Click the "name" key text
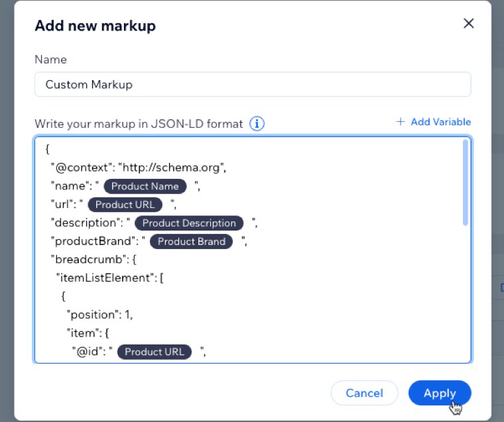504x422 pixels. pyautogui.click(x=69, y=185)
